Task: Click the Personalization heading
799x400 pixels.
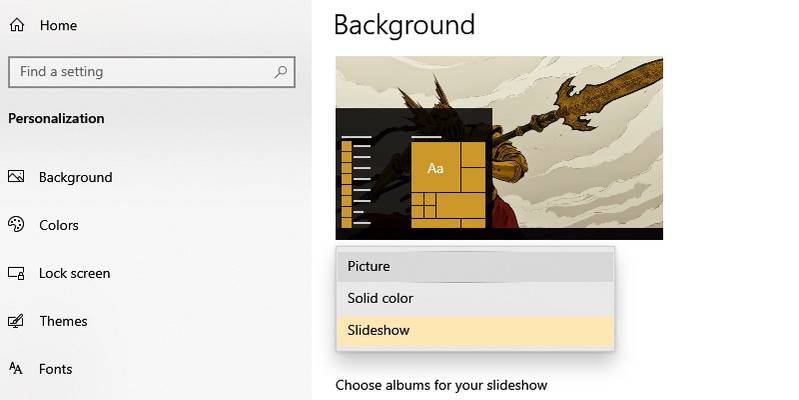Action: click(56, 118)
